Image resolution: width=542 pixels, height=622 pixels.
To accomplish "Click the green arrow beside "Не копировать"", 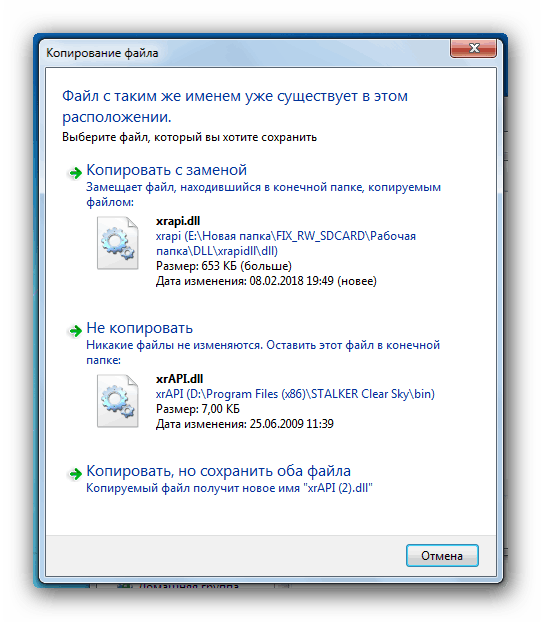I will [75, 330].
